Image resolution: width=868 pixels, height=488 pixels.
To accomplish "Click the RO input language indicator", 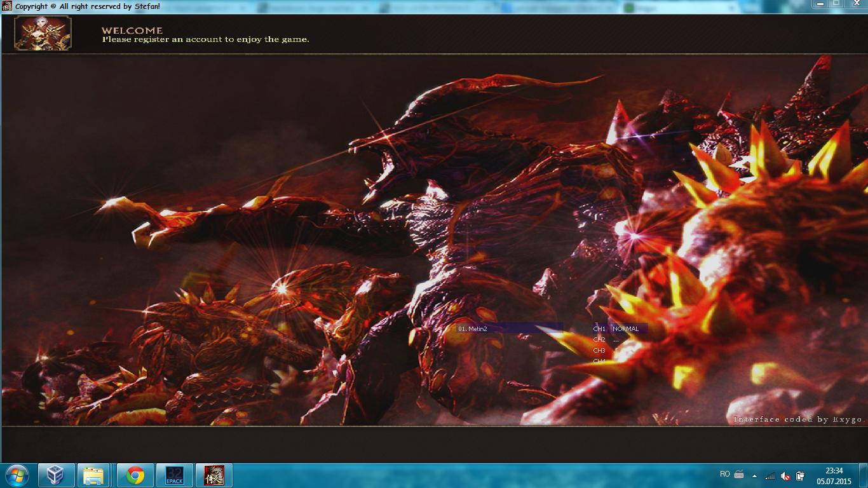I will (725, 474).
